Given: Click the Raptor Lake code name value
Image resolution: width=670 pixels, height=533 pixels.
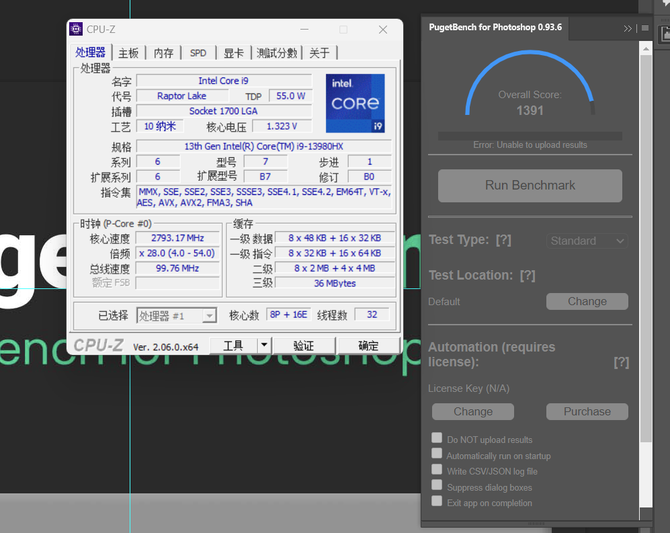Looking at the screenshot, I should click(x=182, y=96).
